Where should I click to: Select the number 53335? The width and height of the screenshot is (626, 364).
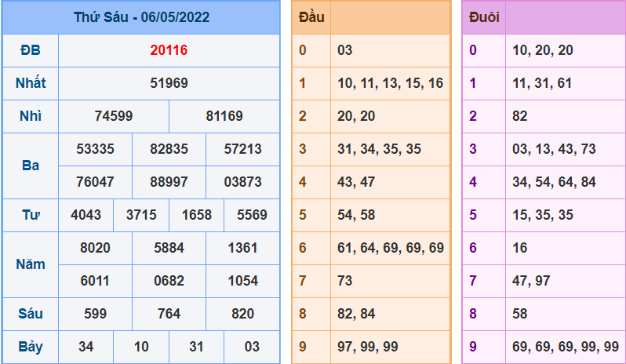click(95, 149)
